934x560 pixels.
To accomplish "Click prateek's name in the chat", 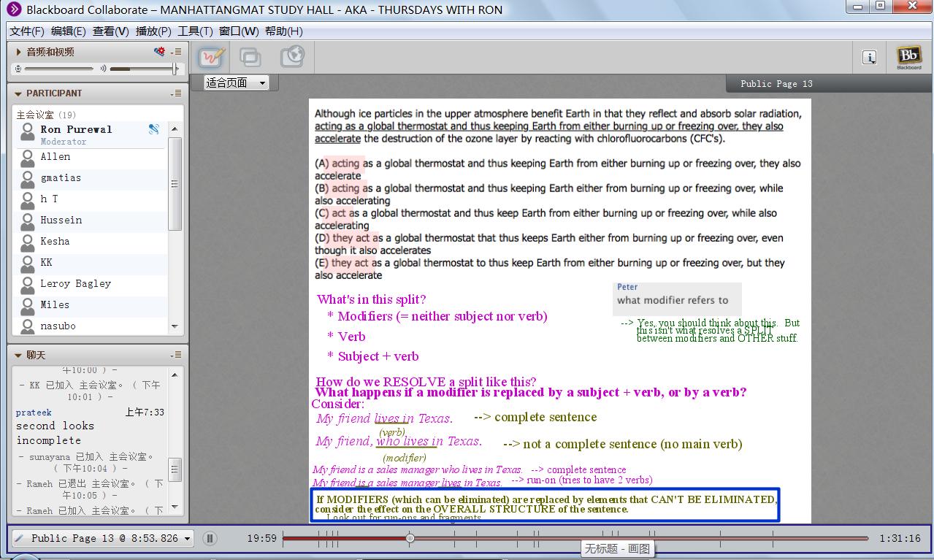I will 34,413.
